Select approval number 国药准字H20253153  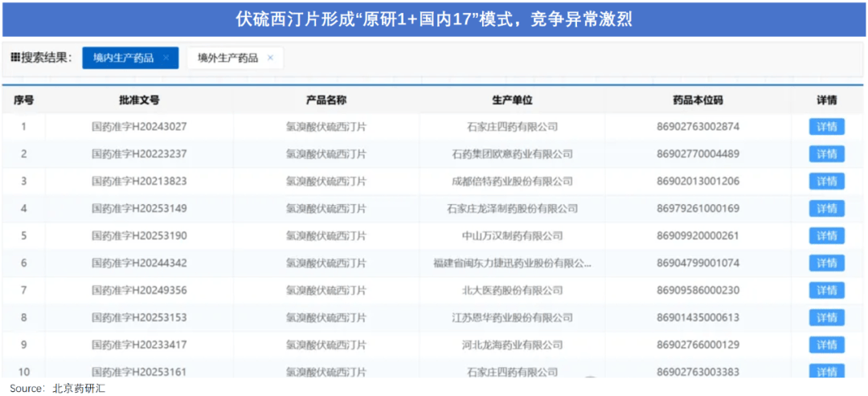(x=139, y=317)
